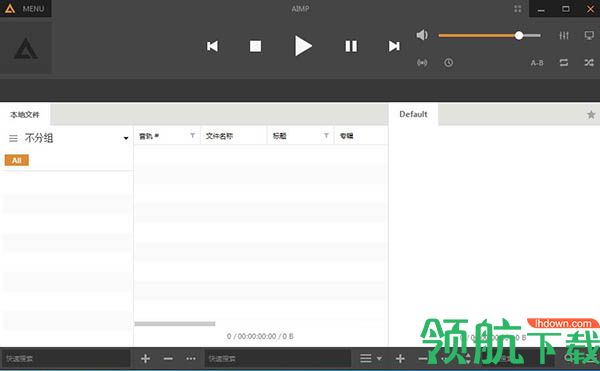Viewport: 600px width, 371px height.
Task: Focus the left quick search field
Action: tap(66, 358)
